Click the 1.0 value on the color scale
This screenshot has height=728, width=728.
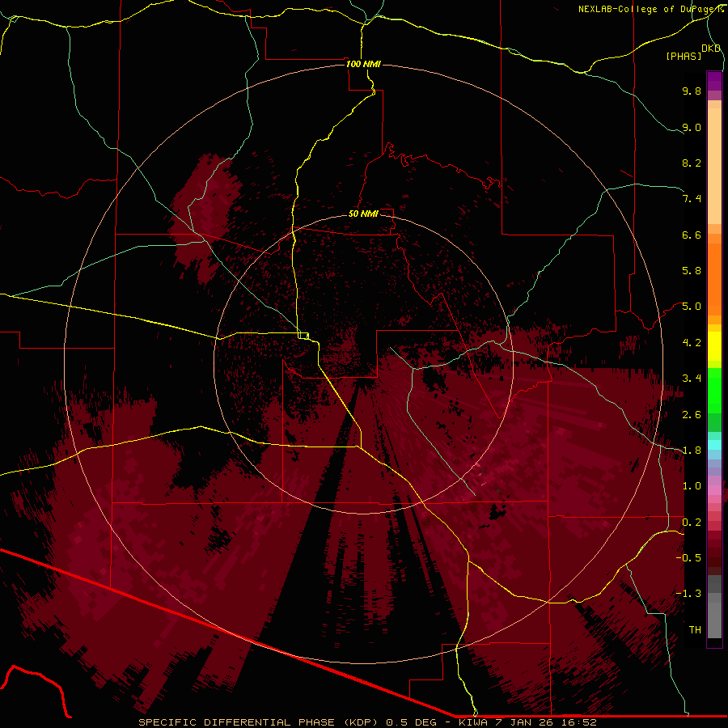pyautogui.click(x=692, y=486)
